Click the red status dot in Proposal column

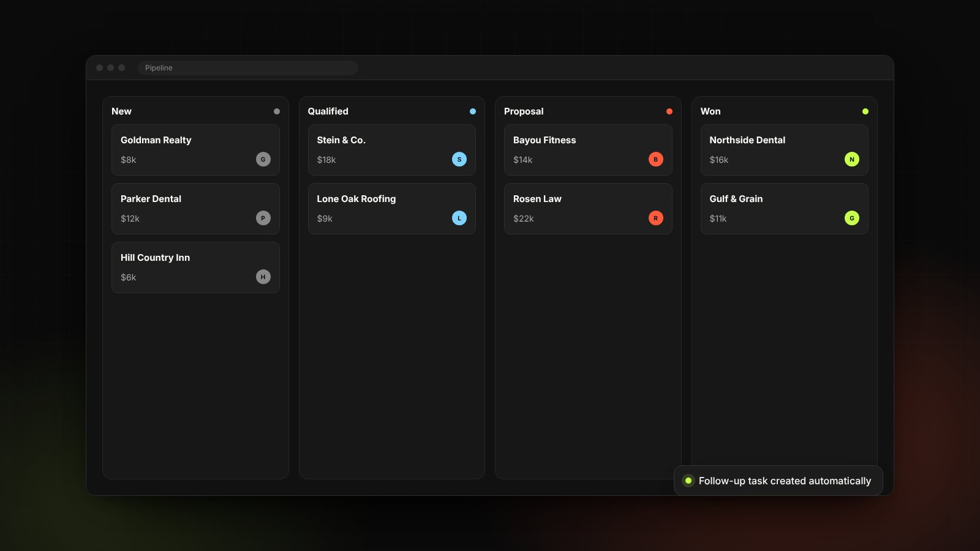(x=669, y=111)
